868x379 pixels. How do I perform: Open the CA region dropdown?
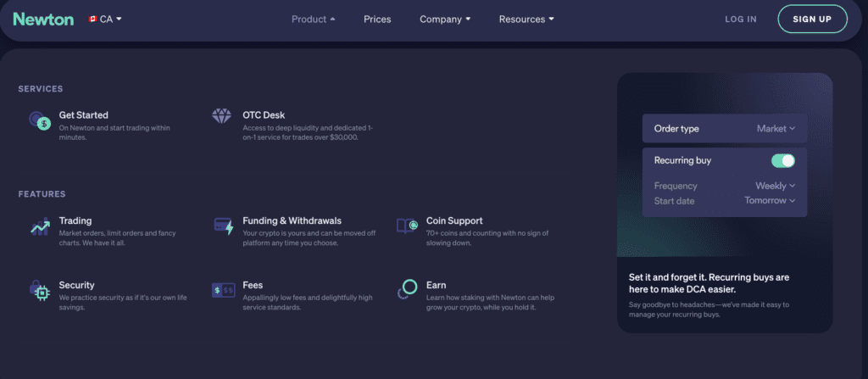point(105,19)
